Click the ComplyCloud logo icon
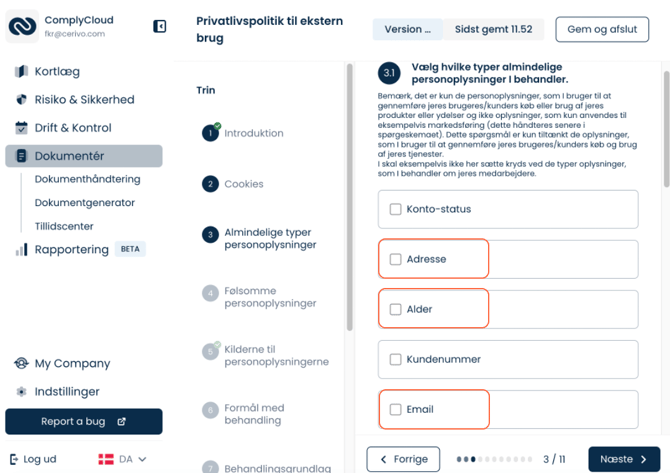670x473 pixels. pyautogui.click(x=22, y=27)
